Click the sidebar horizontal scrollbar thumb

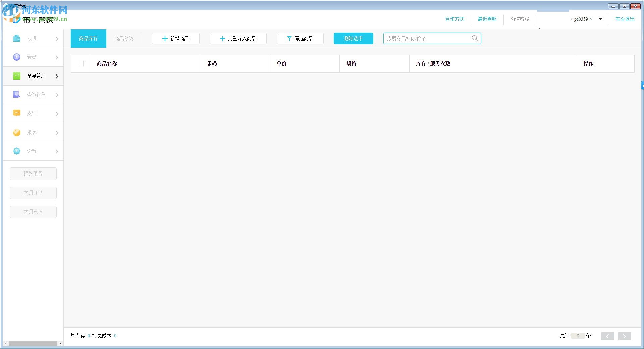(x=33, y=343)
